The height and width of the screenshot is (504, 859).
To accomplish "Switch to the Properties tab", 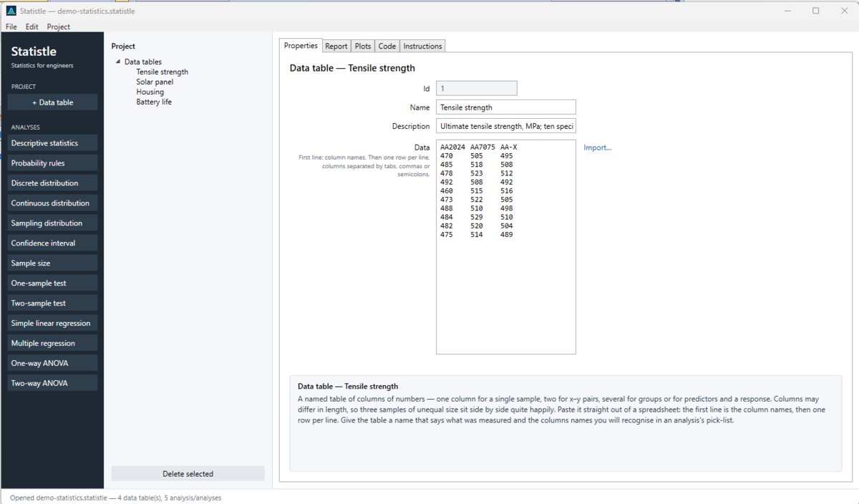I will (x=301, y=46).
